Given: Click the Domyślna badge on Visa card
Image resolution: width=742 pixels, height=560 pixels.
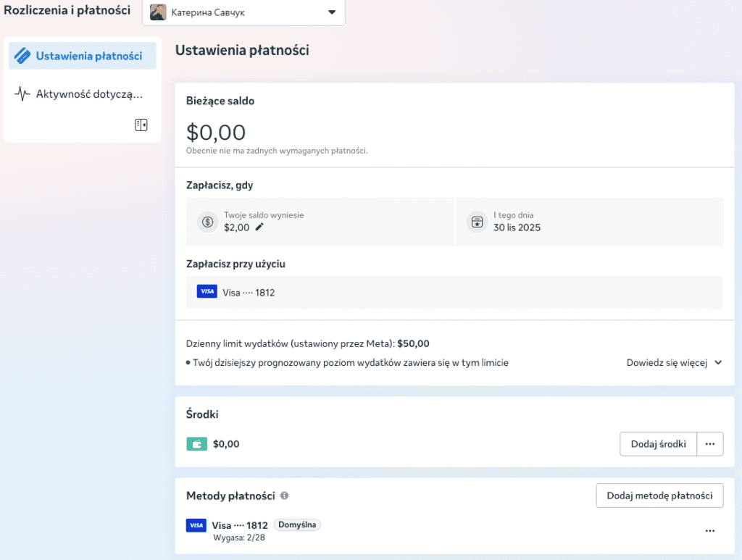Looking at the screenshot, I should point(297,525).
